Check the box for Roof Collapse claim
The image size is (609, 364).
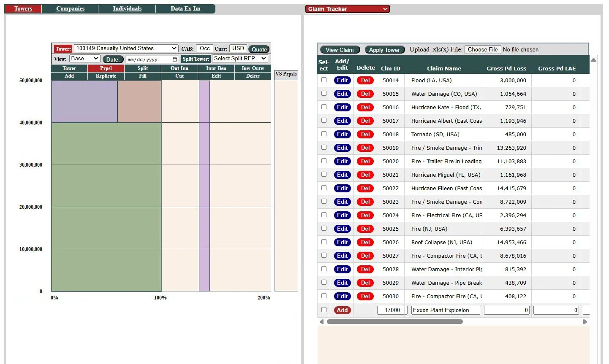pos(324,242)
